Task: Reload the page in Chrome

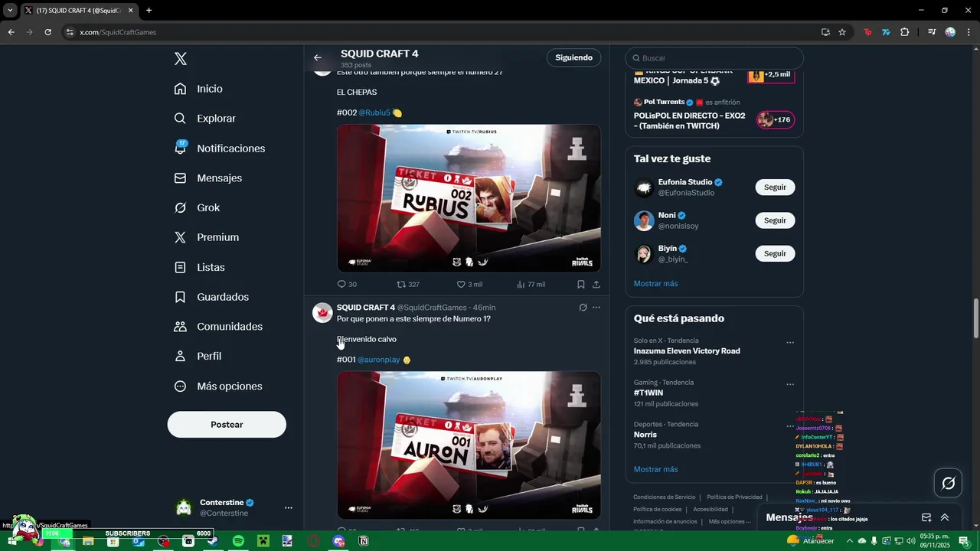Action: coord(47,32)
